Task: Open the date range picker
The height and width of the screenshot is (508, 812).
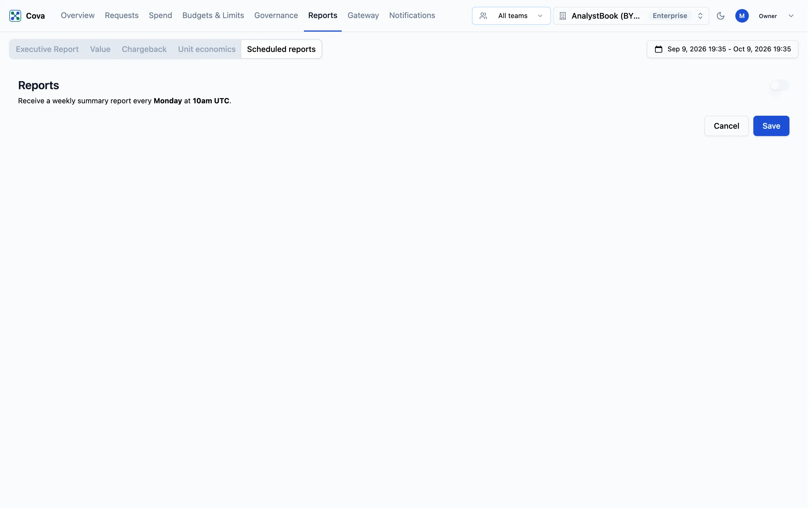Action: click(x=722, y=49)
